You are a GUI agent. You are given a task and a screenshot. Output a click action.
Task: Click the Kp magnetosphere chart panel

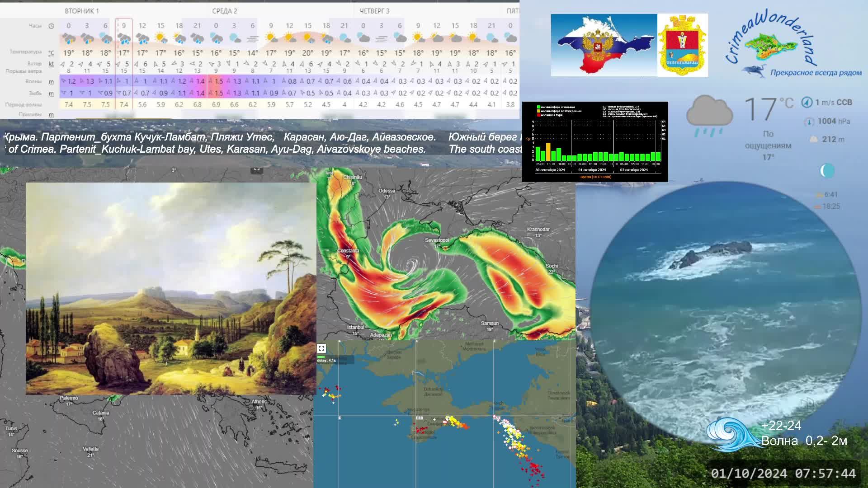pyautogui.click(x=595, y=142)
